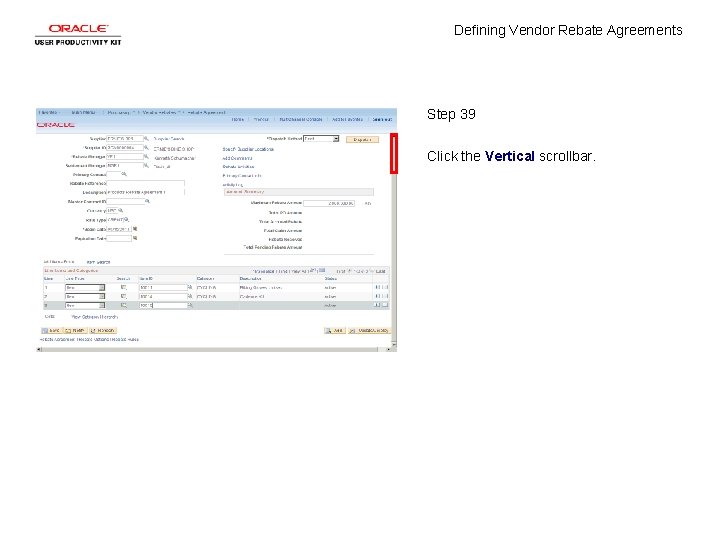Click the details icon in line 1
This screenshot has height=540, width=720.
point(123,287)
